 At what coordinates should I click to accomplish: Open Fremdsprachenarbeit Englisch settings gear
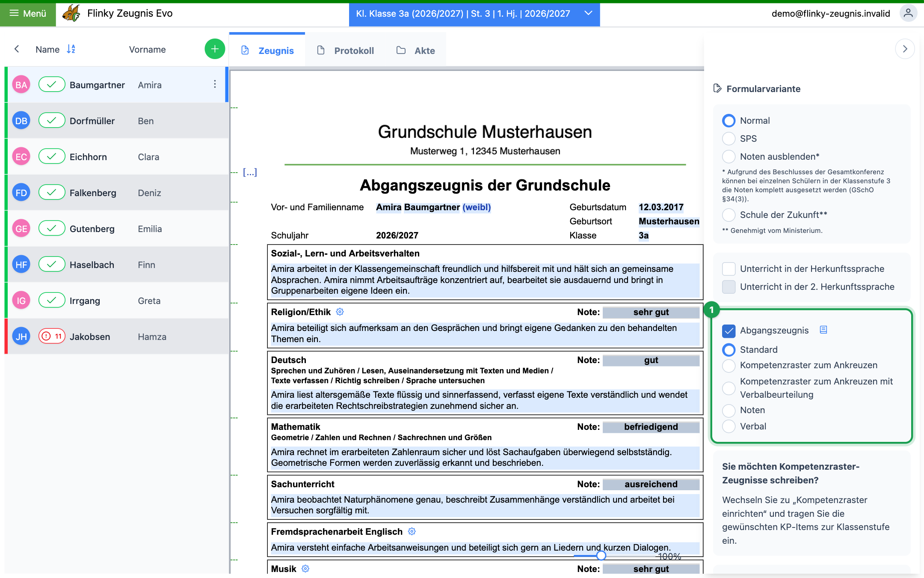412,531
